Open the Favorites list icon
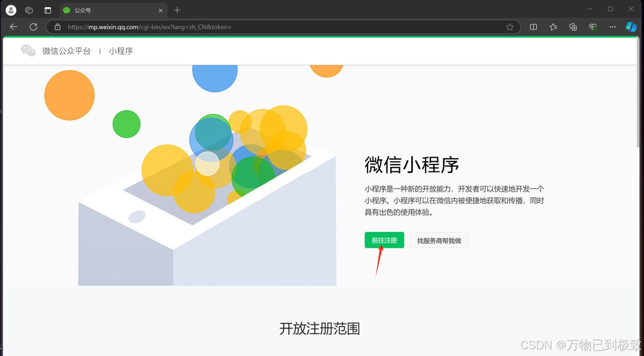The width and height of the screenshot is (644, 356). pyautogui.click(x=554, y=27)
